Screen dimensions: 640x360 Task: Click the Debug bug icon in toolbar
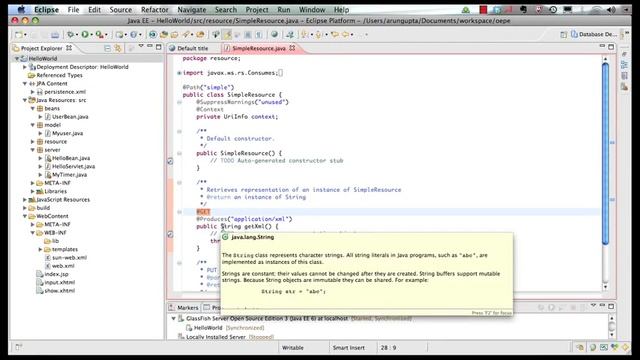tap(71, 35)
